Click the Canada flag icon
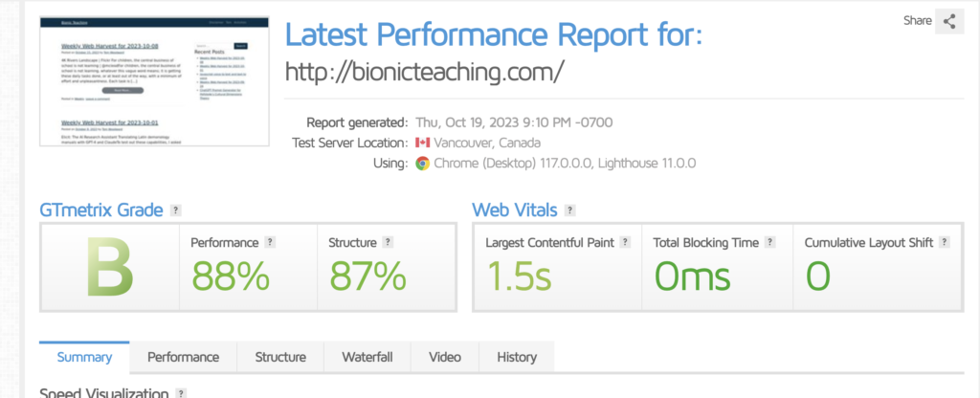This screenshot has width=980, height=398. [422, 144]
